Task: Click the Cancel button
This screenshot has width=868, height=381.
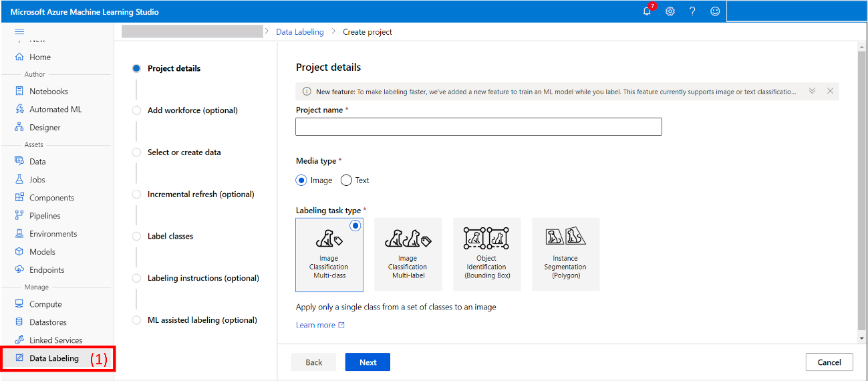Action: pos(829,362)
